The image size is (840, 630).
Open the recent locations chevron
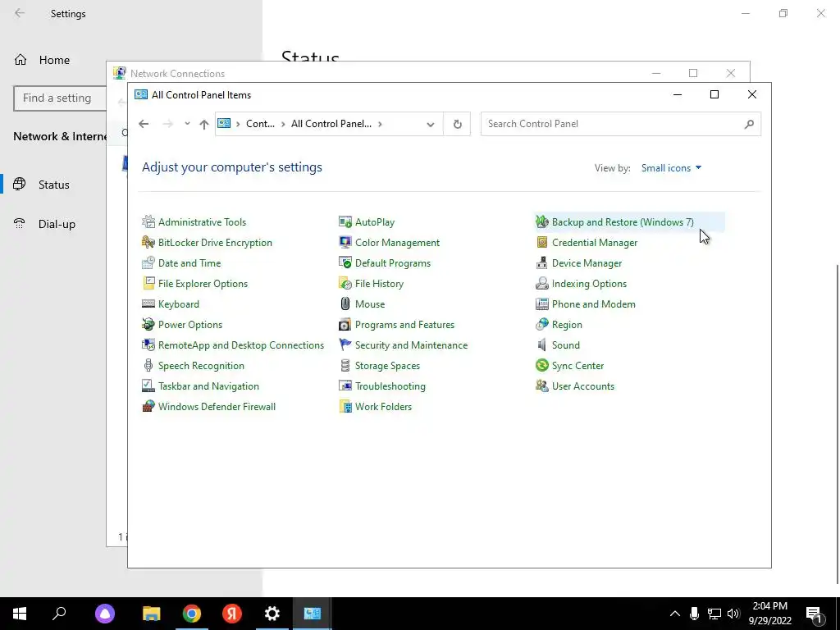click(187, 124)
